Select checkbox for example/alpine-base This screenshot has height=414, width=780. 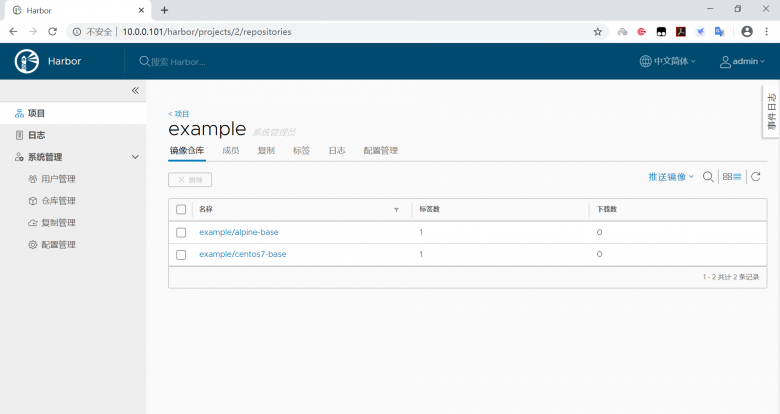181,232
